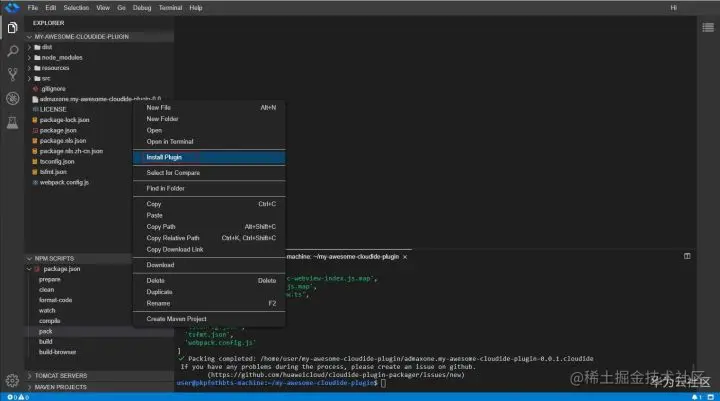Choose Open in context menu
The image size is (720, 401).
[x=209, y=130]
